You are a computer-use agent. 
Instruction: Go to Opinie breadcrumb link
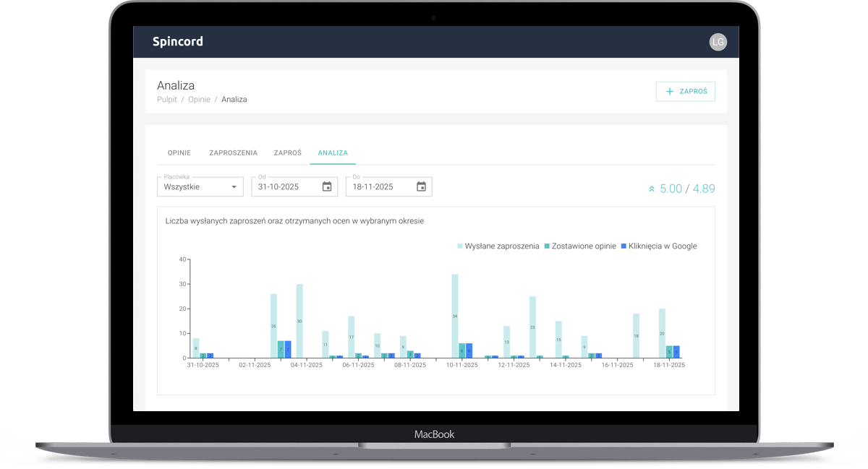point(199,100)
